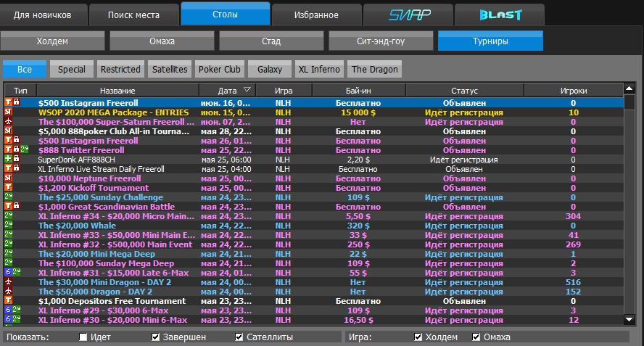Show only Satellites tournaments
The image size is (644, 346).
(170, 69)
